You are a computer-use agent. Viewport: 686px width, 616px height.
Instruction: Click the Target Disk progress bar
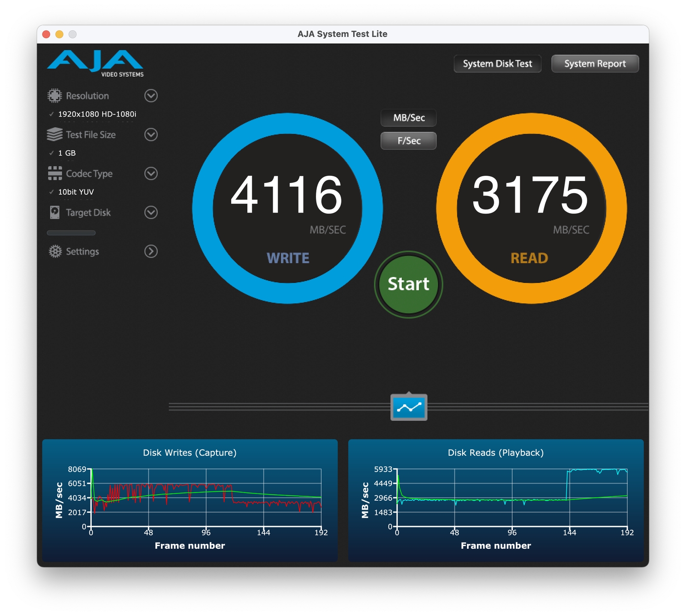(x=71, y=233)
